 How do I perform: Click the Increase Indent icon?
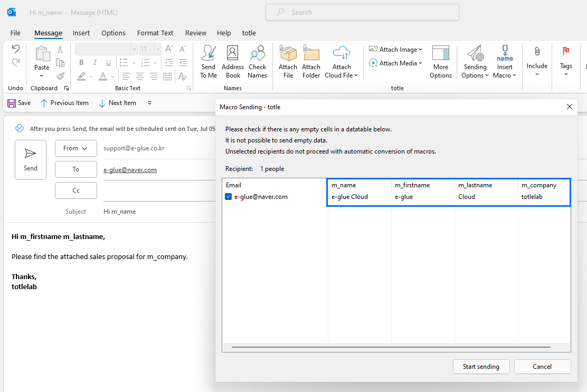click(x=183, y=62)
